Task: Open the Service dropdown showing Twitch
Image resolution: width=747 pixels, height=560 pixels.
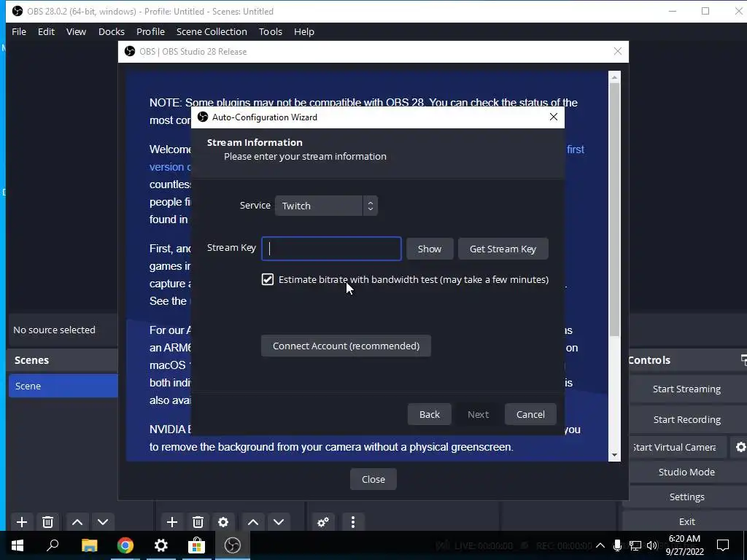Action: pos(326,206)
